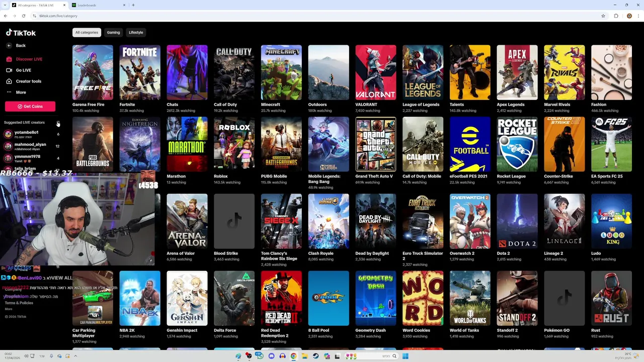Open the 8 Ball Pool category
This screenshot has height=362, width=644.
[329, 299]
